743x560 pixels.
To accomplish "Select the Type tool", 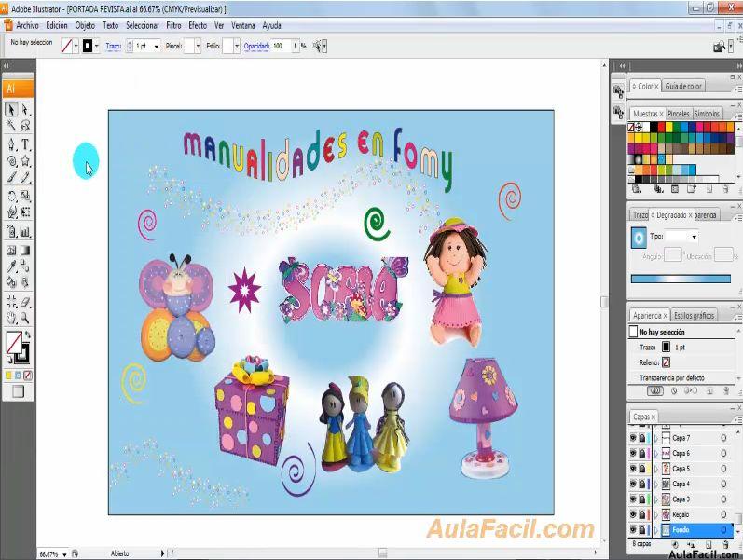I will click(25, 144).
